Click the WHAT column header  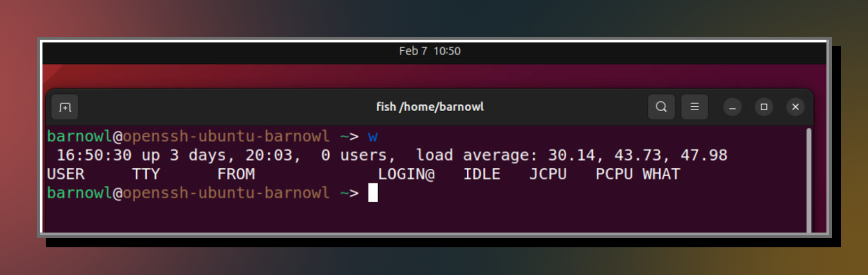[x=661, y=174]
